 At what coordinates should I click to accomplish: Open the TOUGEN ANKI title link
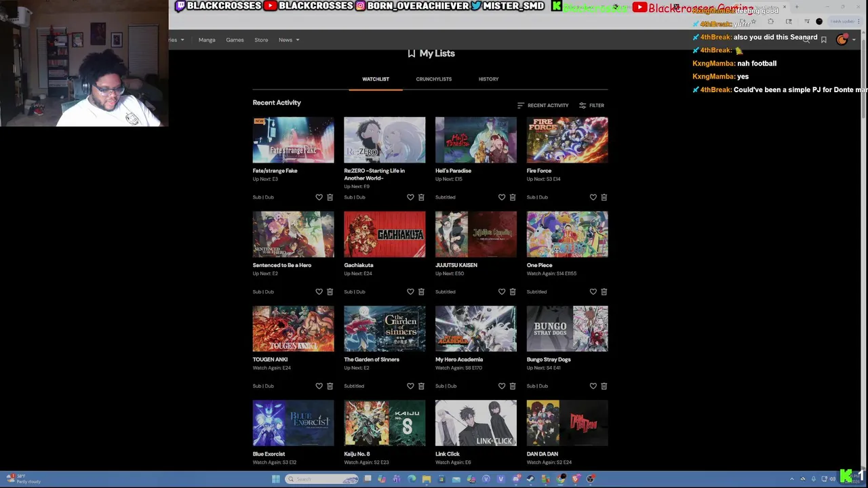click(x=270, y=359)
